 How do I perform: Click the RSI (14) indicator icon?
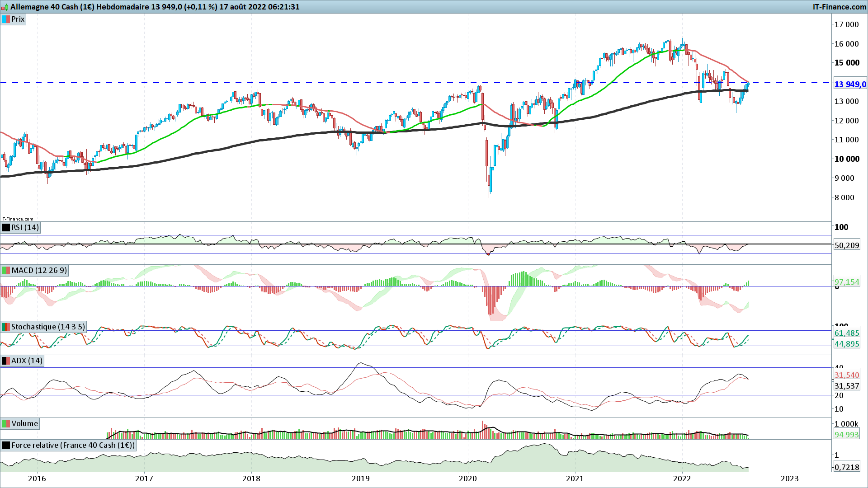[x=6, y=227]
